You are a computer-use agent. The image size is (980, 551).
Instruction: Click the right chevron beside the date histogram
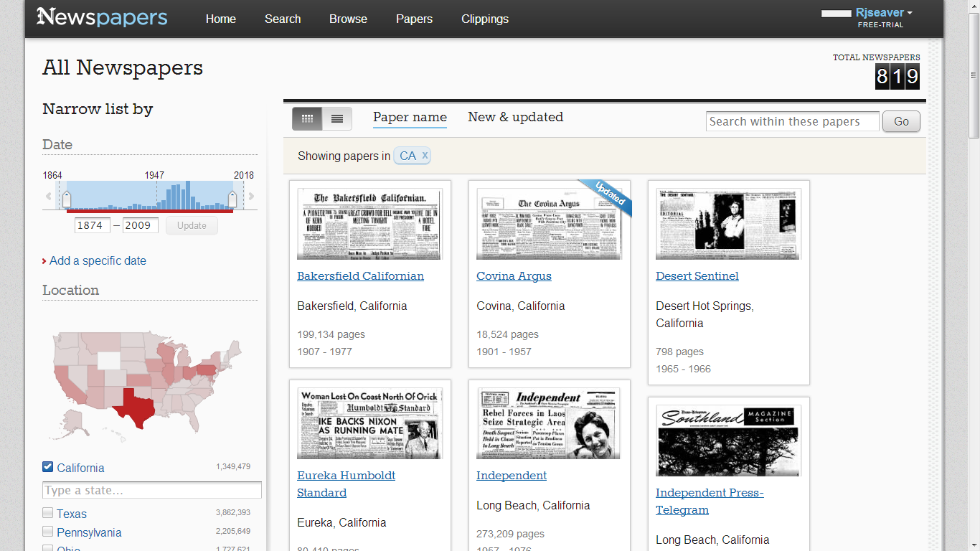[x=250, y=194]
